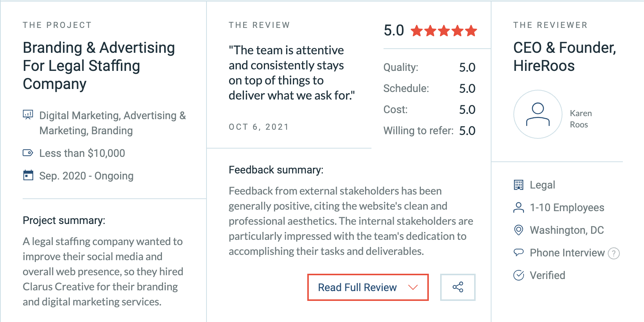Open Phone Interview help question mark

click(x=614, y=253)
